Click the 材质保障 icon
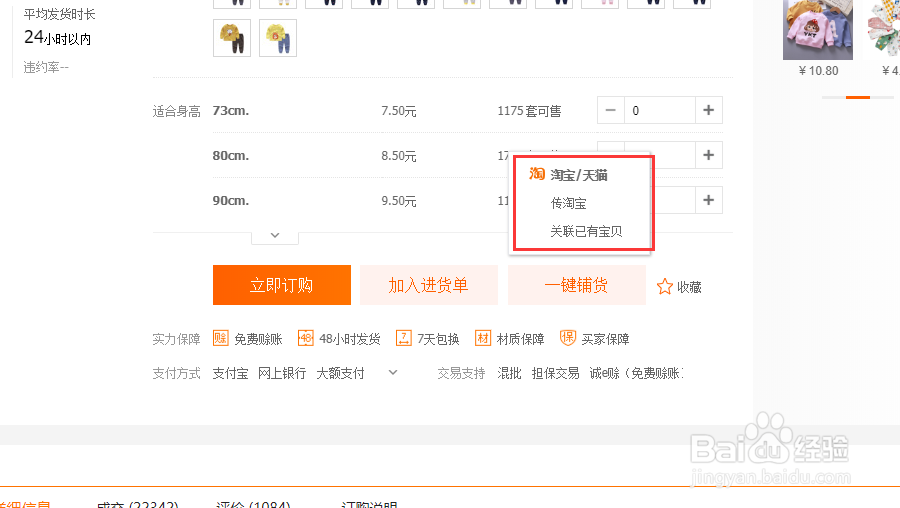Viewport: 900px width, 508px height. (x=483, y=338)
